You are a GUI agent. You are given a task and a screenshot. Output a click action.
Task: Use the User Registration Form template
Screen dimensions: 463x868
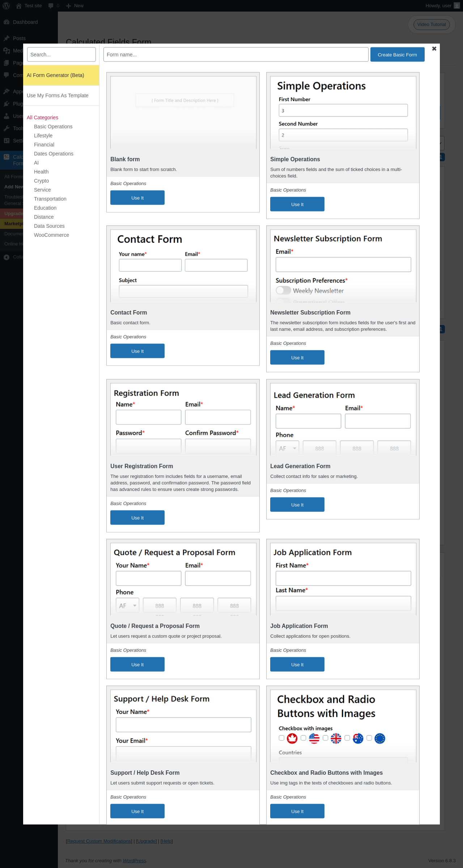point(137,518)
